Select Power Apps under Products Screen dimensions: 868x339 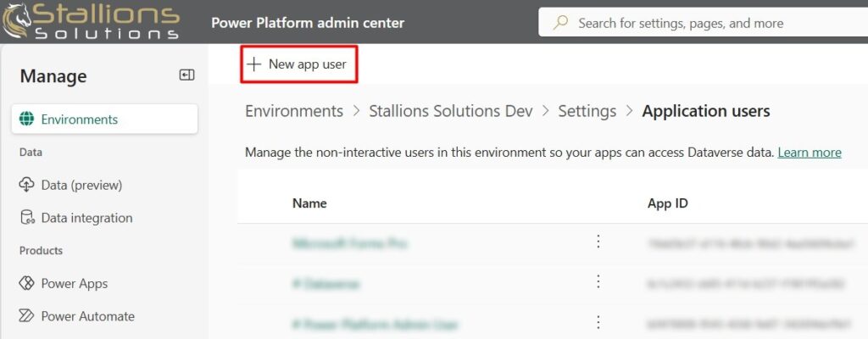74,283
